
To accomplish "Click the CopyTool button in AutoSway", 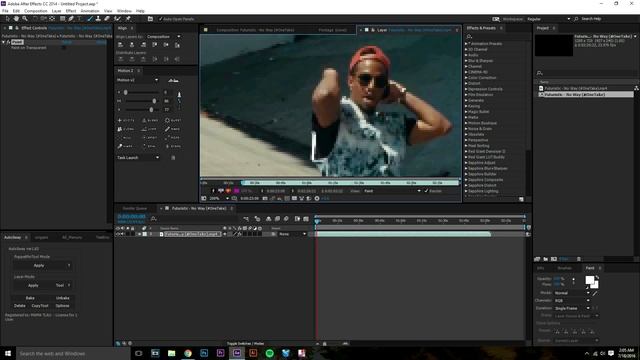I will pos(40,306).
